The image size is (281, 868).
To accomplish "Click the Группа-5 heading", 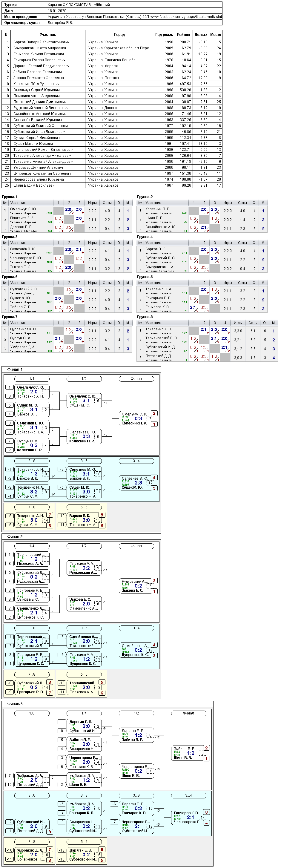I will [x=10, y=277].
